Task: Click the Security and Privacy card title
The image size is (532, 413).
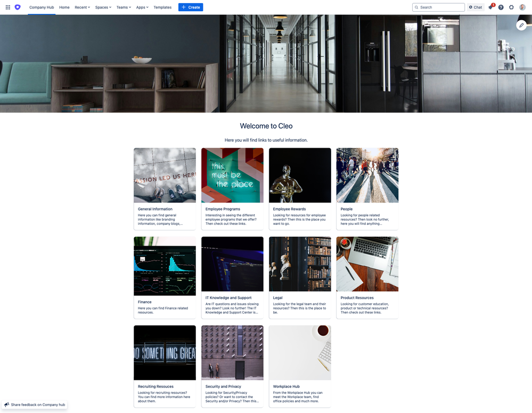Action: pyautogui.click(x=223, y=386)
